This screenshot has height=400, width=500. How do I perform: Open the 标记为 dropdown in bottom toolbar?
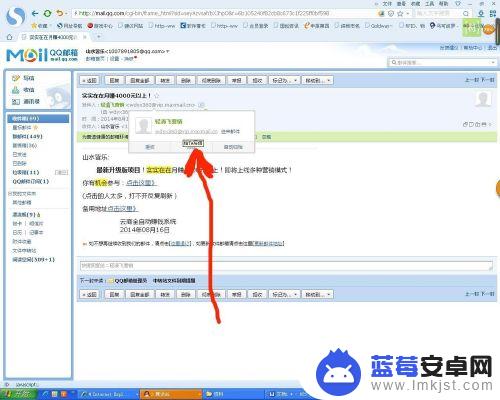pyautogui.click(x=284, y=294)
